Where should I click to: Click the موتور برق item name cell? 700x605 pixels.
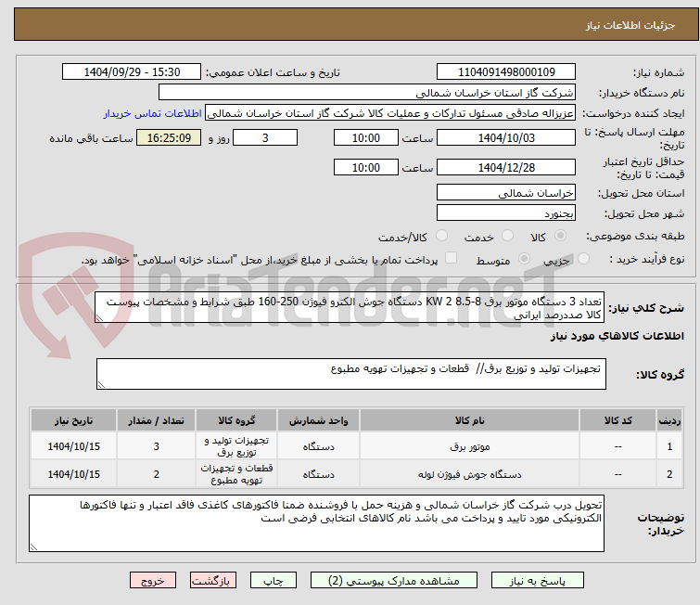tap(470, 446)
